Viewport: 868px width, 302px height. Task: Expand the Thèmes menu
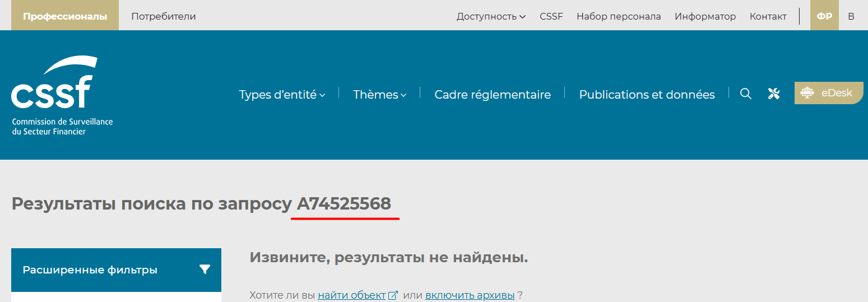(x=379, y=95)
